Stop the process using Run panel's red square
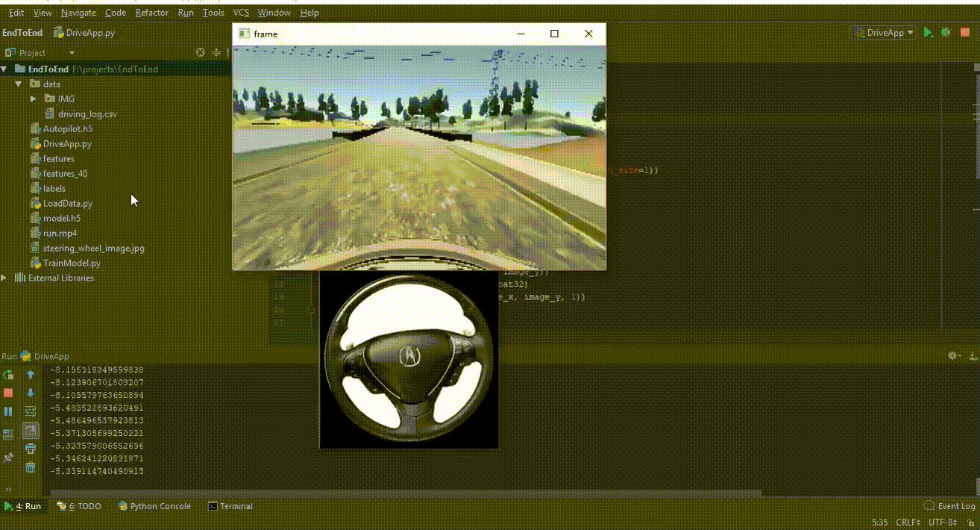 pyautogui.click(x=8, y=393)
